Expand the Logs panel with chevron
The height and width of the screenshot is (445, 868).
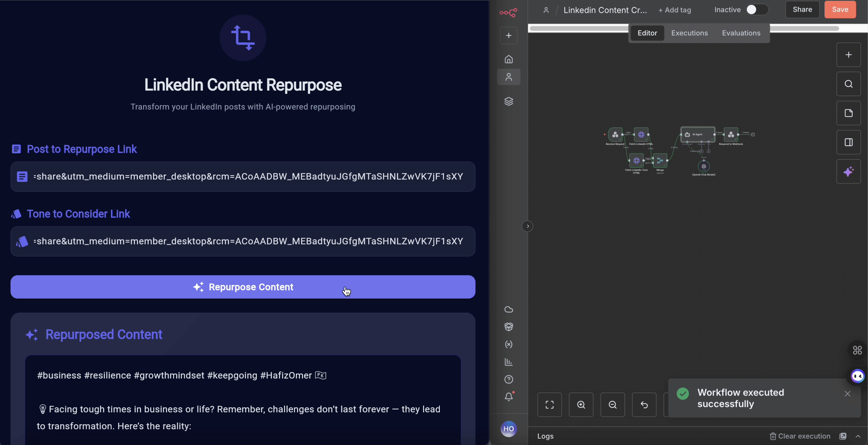(x=858, y=436)
